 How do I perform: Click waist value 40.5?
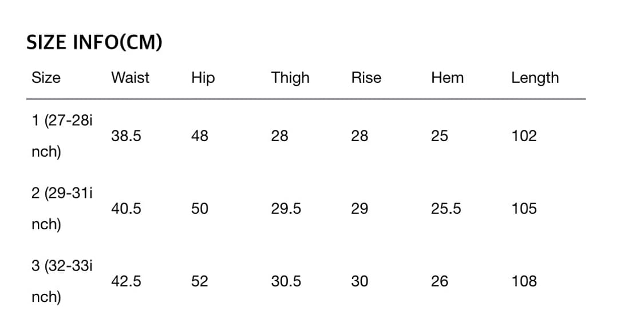(126, 209)
